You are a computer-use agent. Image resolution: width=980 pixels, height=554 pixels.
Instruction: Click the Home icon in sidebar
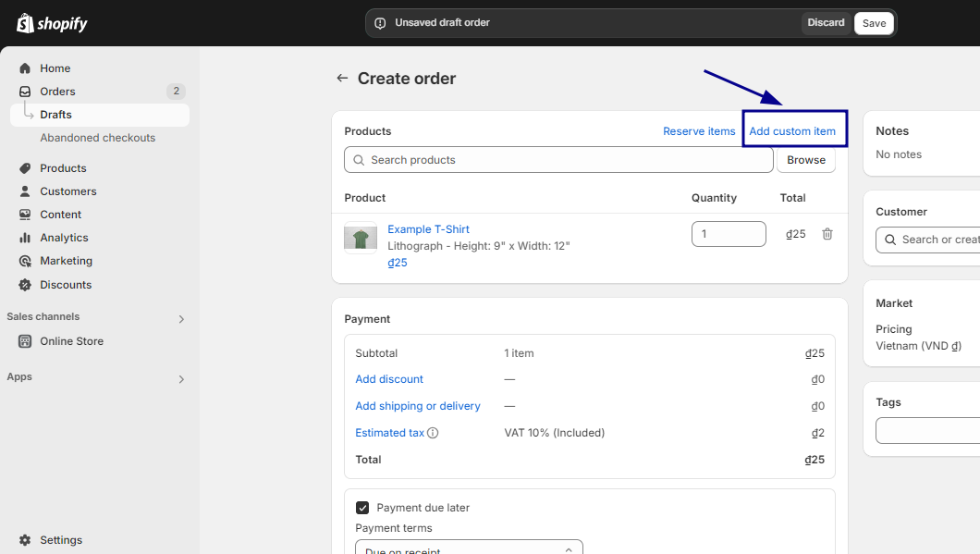coord(25,68)
